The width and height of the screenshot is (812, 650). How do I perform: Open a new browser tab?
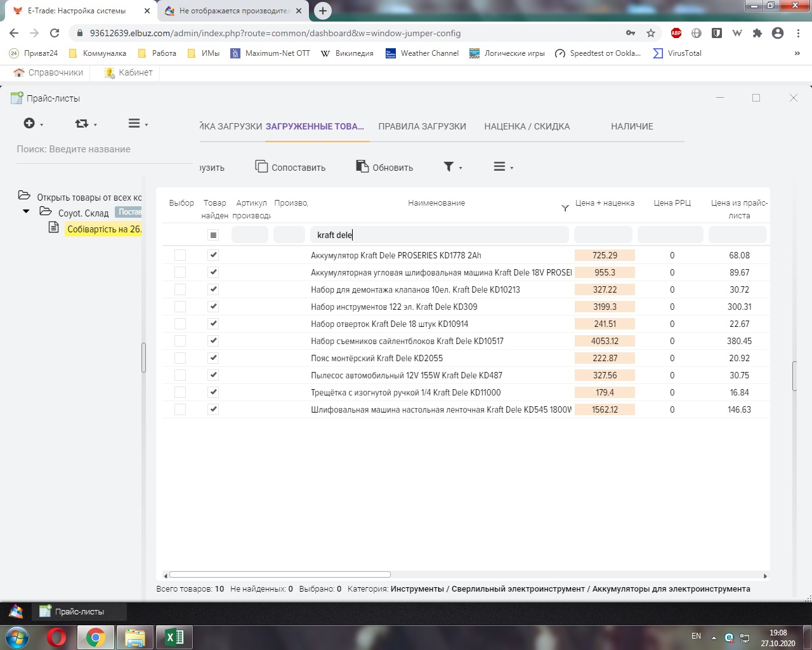pos(323,11)
